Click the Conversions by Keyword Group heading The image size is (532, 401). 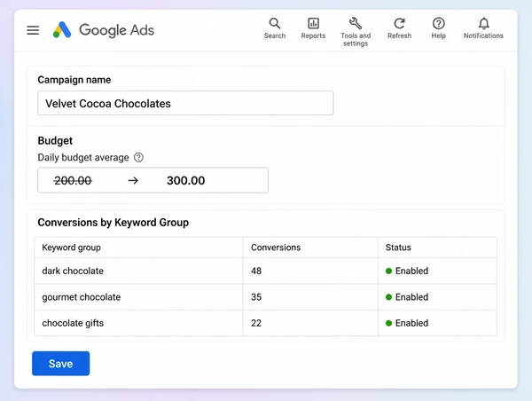click(113, 223)
